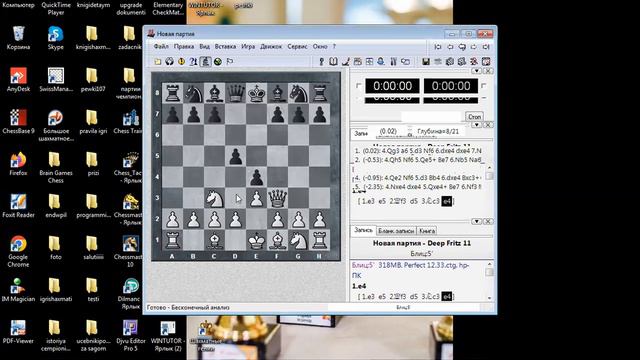This screenshot has height=360, width=640.
Task: Step one move back navigation arrow
Action: click(x=450, y=47)
